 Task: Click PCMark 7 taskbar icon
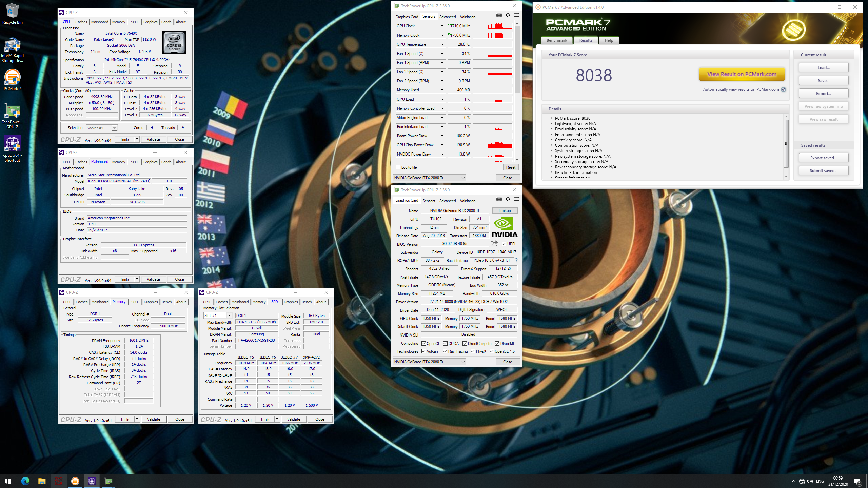(75, 481)
